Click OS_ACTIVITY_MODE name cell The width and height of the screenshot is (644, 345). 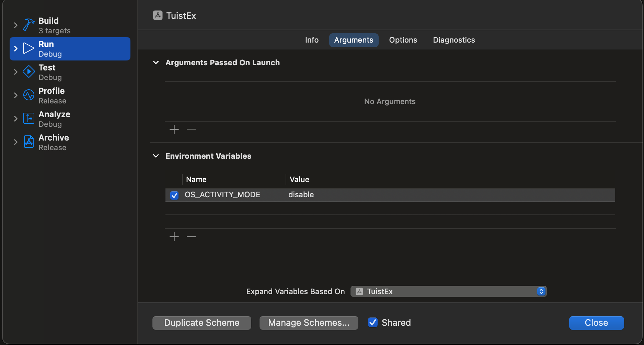click(x=222, y=195)
